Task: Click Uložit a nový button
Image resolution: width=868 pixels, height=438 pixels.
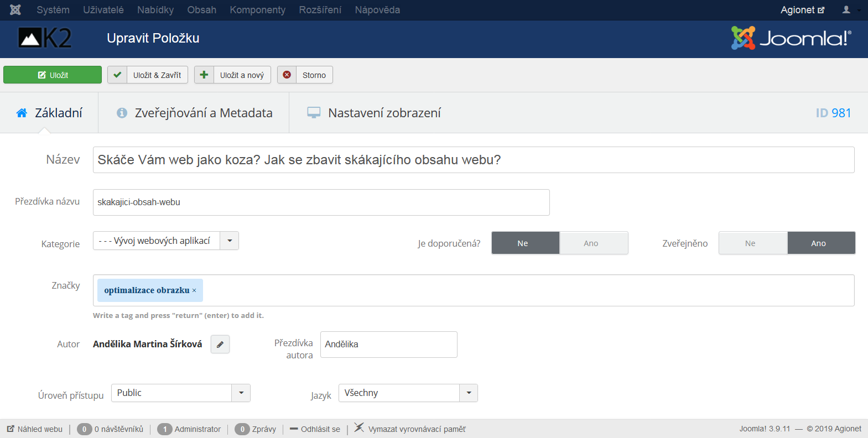Action: click(x=232, y=75)
